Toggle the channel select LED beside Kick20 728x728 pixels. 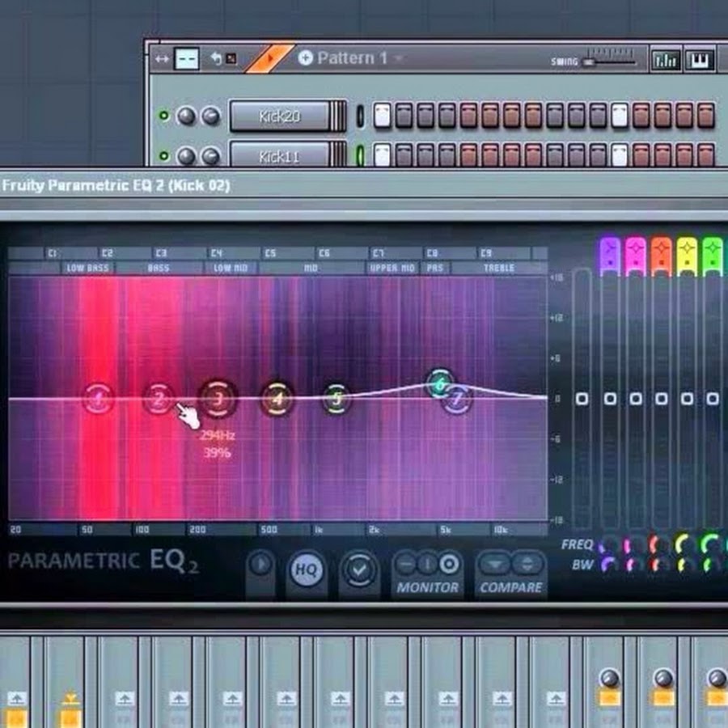[360, 116]
